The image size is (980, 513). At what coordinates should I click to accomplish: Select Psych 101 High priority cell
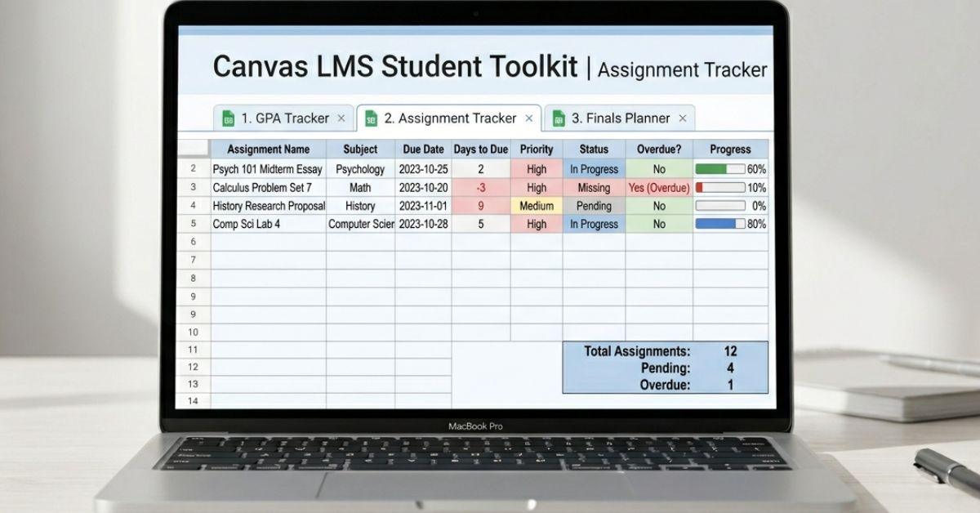(537, 169)
